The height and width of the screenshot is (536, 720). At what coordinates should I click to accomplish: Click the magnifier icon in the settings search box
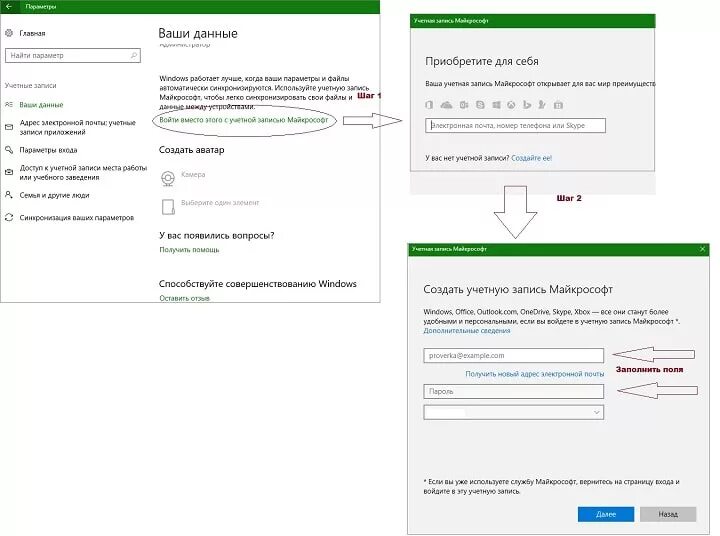pyautogui.click(x=134, y=56)
